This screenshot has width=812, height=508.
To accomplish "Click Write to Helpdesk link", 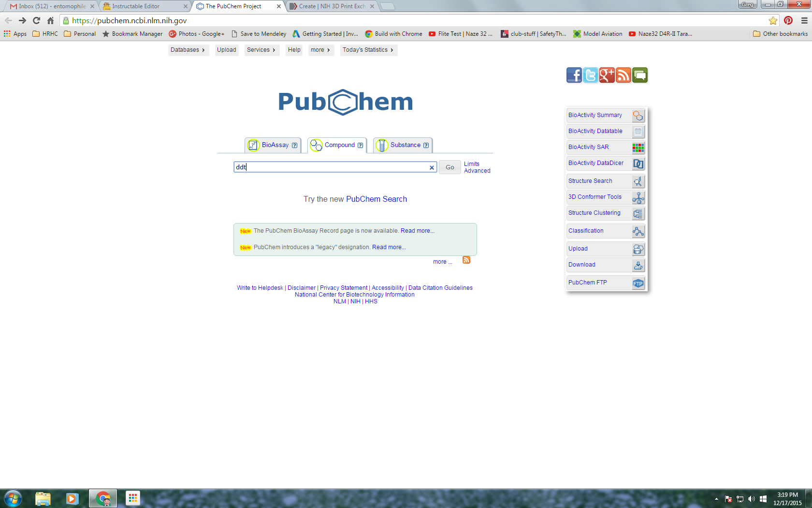I will (260, 288).
